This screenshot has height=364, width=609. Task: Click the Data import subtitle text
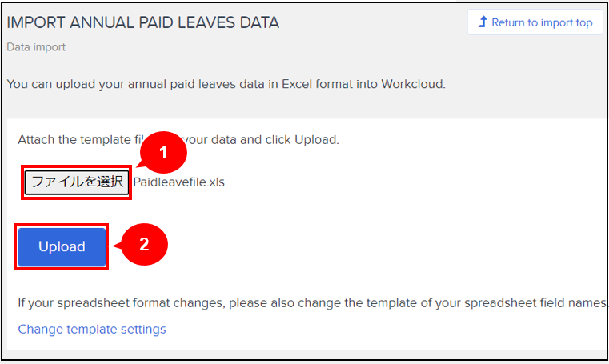36,47
